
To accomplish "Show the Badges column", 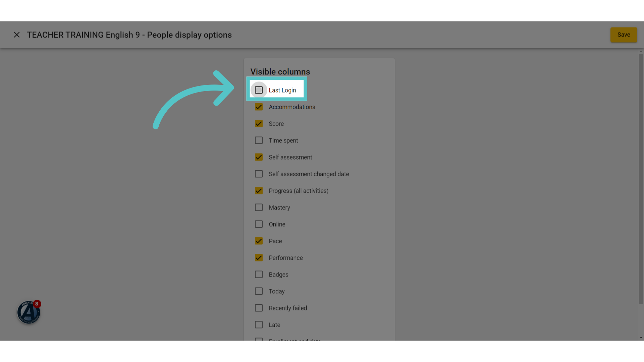I will pyautogui.click(x=259, y=275).
